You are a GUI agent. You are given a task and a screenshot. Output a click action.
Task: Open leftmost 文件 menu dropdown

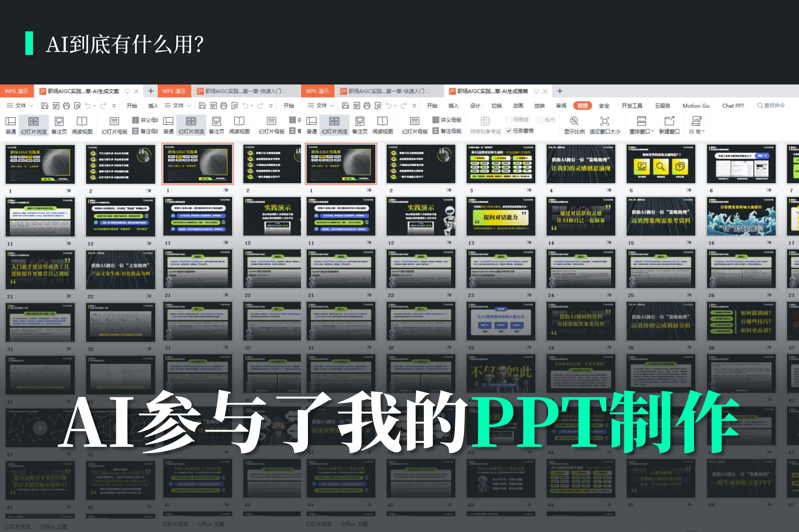click(20, 106)
